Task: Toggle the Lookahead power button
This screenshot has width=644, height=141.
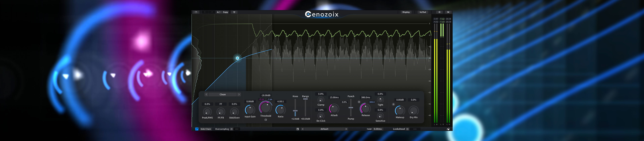Action: (x=407, y=129)
